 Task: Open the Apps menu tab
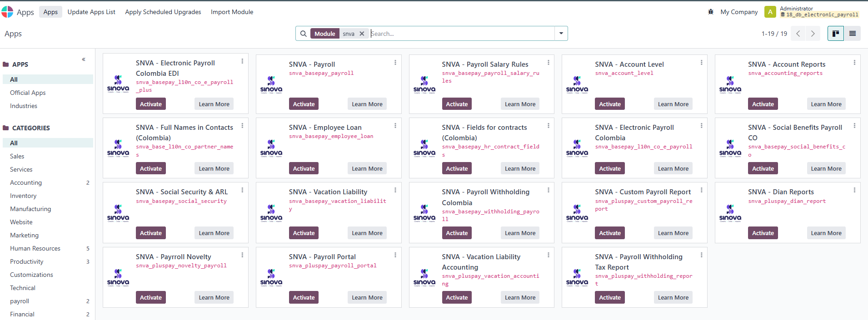pyautogui.click(x=50, y=12)
